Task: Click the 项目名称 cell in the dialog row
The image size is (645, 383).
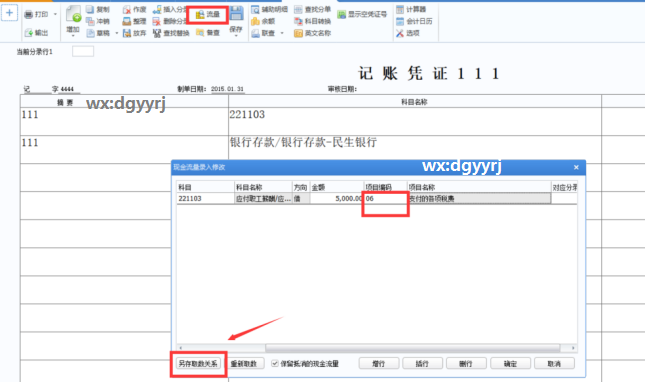Action: tap(479, 199)
